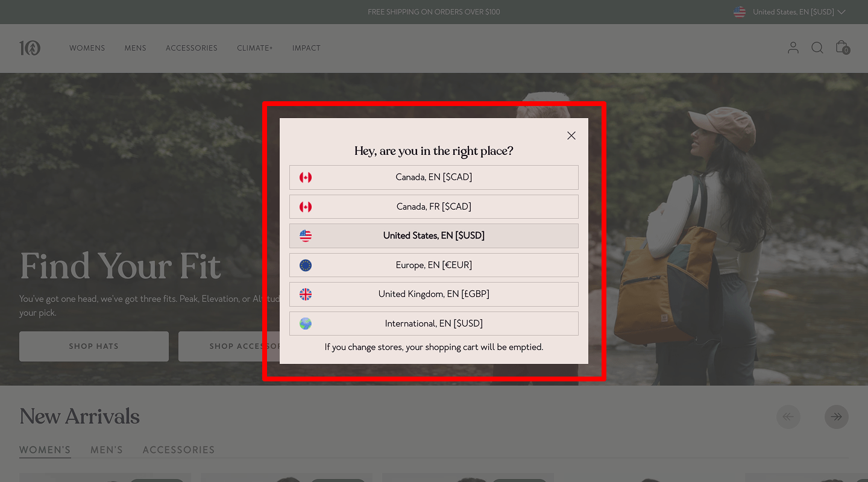This screenshot has width=868, height=482.
Task: Click the Union Jack flag in the modal
Action: pos(306,294)
